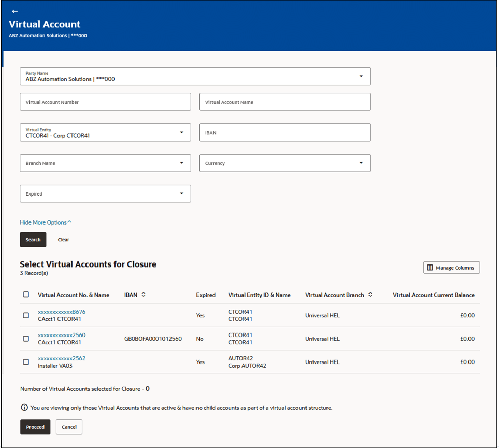Open the Party Name dropdown
Screen dimensions: 499x448
point(361,76)
